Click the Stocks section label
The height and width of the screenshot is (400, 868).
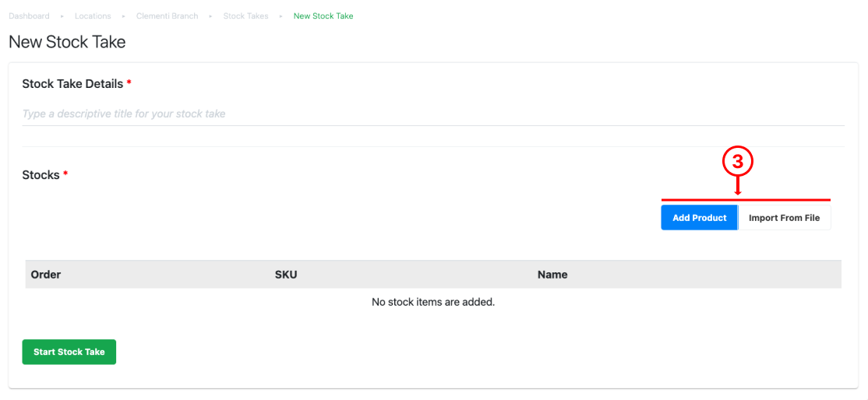coord(41,175)
